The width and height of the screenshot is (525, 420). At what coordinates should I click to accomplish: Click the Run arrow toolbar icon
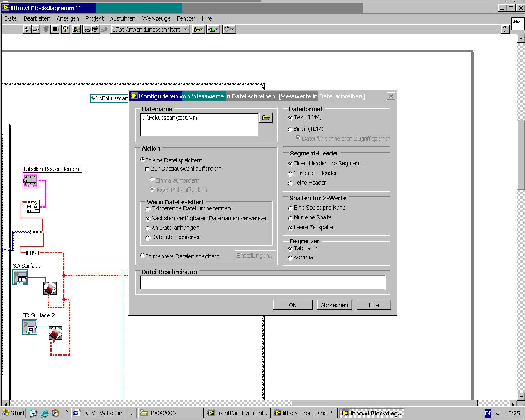tap(27, 30)
